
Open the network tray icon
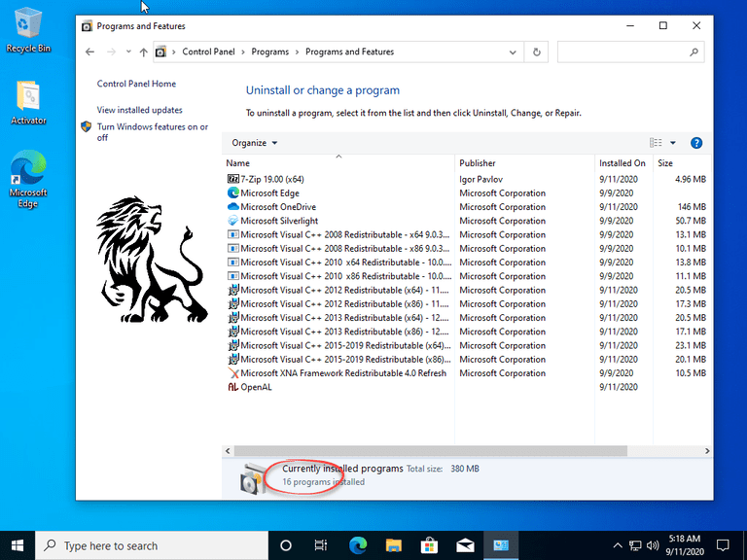coord(635,545)
